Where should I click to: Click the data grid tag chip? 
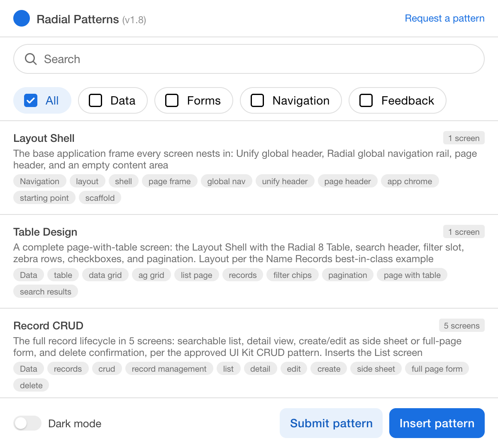[x=105, y=275]
